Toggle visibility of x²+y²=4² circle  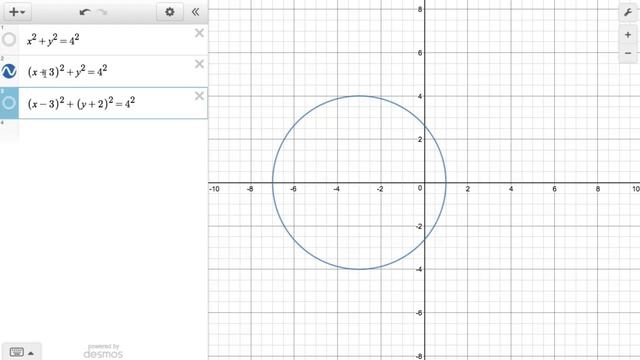(x=9, y=40)
